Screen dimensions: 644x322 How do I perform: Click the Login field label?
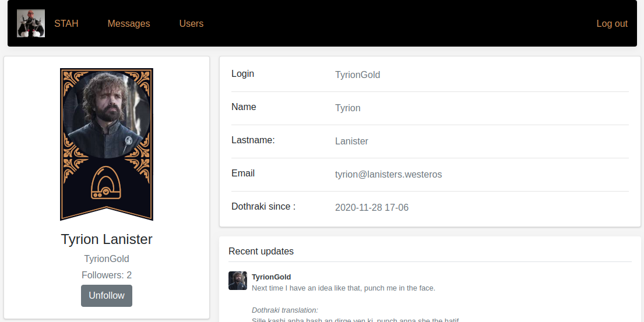coord(242,73)
